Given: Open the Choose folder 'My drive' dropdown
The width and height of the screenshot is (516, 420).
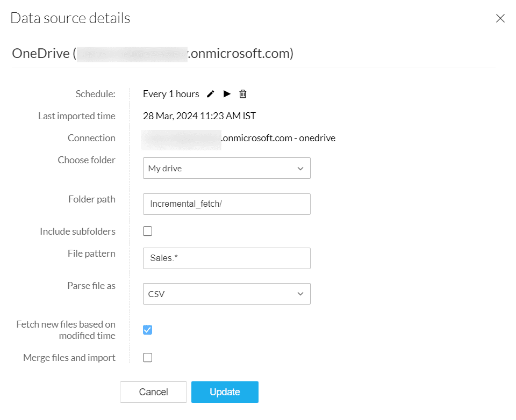Looking at the screenshot, I should (226, 168).
